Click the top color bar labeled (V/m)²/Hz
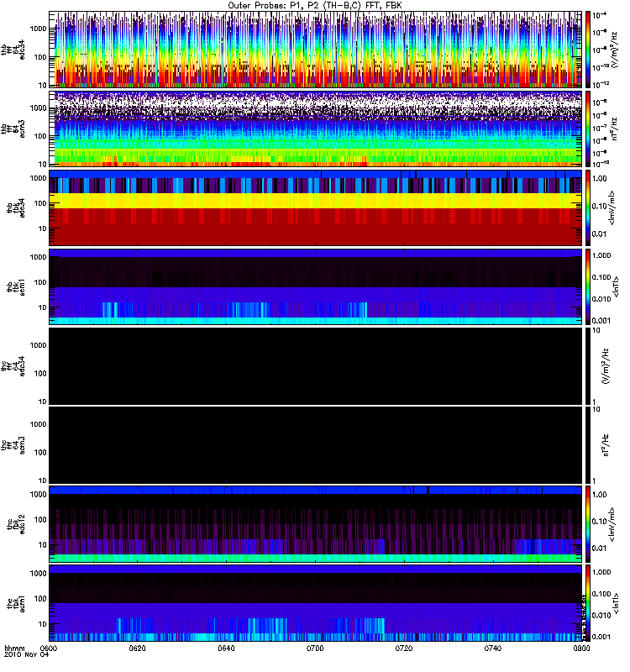This screenshot has height=672, width=630. point(587,50)
